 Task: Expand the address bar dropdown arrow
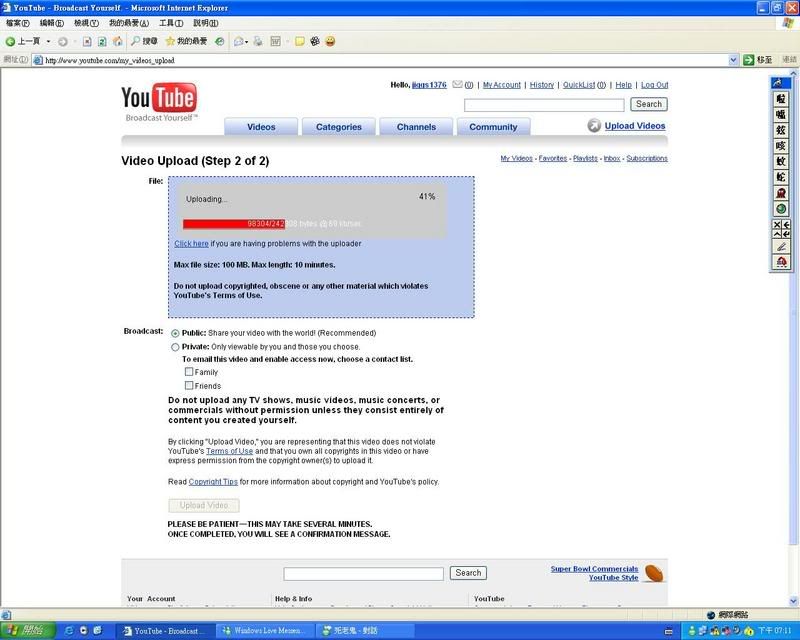tap(733, 60)
